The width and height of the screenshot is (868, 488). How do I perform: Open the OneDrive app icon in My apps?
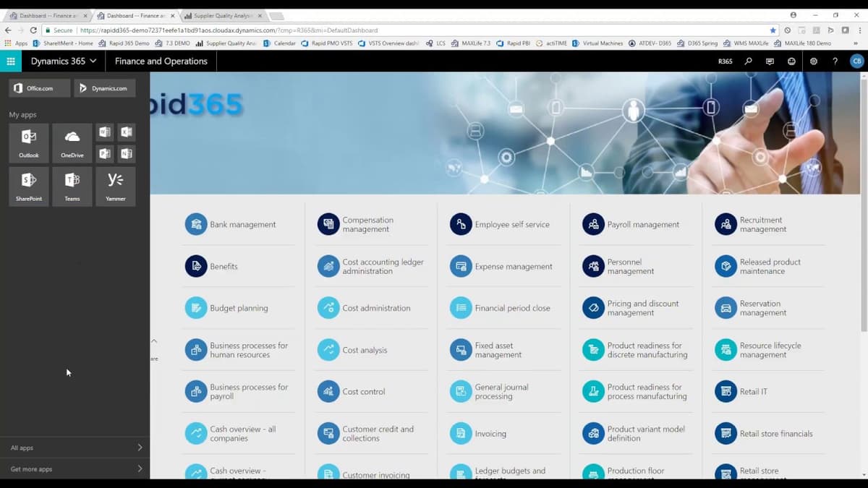coord(72,142)
